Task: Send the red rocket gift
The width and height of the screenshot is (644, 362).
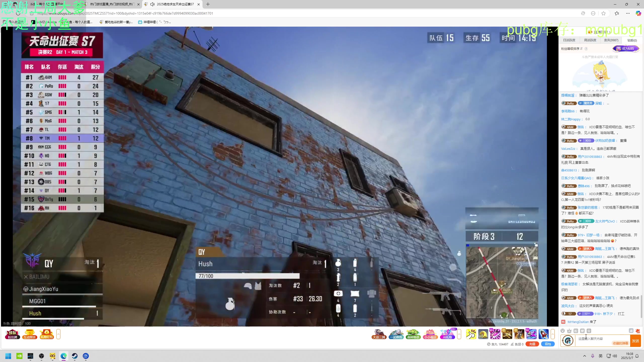Action: [543, 334]
